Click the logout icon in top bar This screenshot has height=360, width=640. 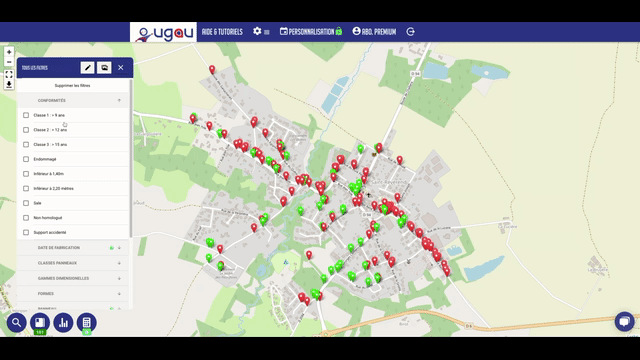(411, 31)
